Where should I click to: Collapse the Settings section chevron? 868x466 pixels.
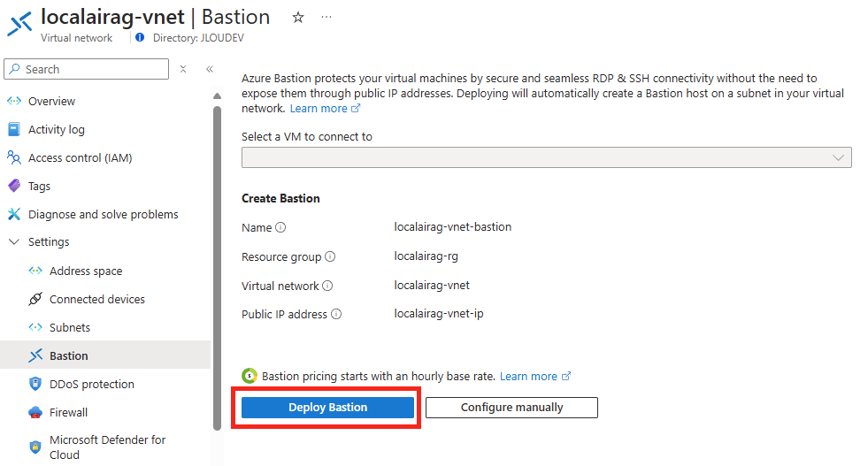tap(14, 242)
